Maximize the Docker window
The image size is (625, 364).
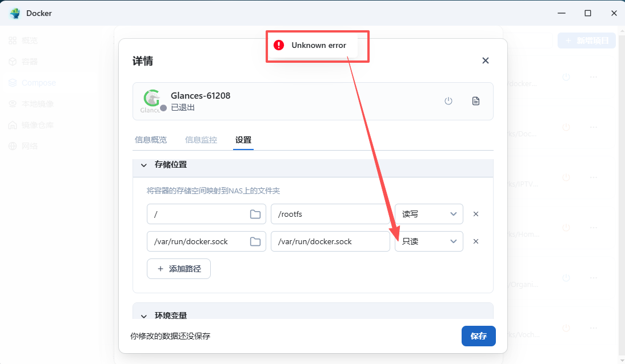tap(587, 13)
